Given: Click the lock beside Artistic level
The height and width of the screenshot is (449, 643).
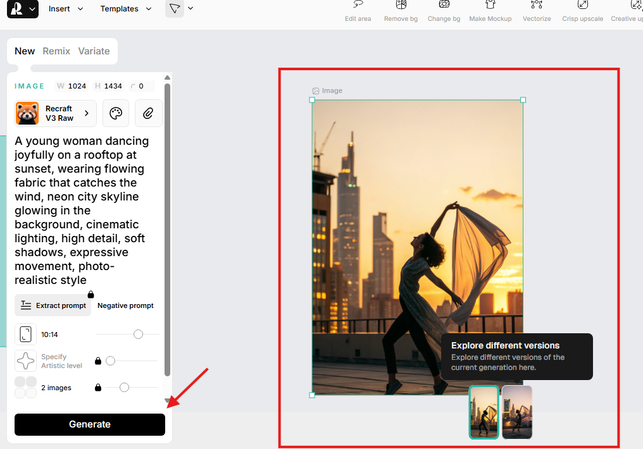Looking at the screenshot, I should (x=98, y=360).
